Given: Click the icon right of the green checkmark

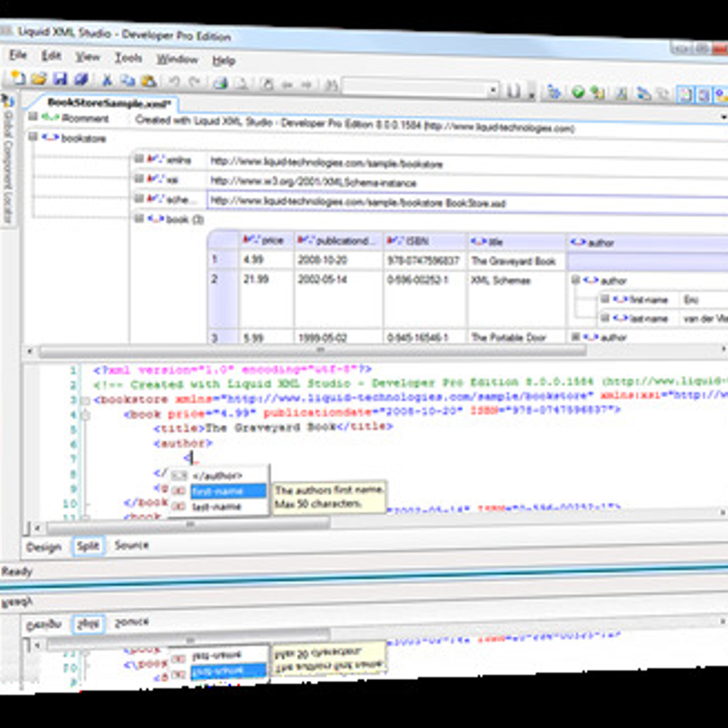Looking at the screenshot, I should tap(598, 93).
